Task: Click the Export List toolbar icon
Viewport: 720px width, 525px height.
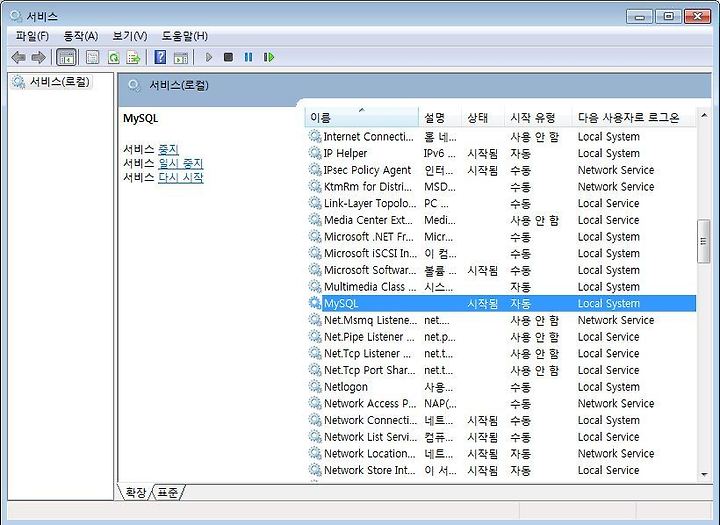Action: [x=134, y=57]
